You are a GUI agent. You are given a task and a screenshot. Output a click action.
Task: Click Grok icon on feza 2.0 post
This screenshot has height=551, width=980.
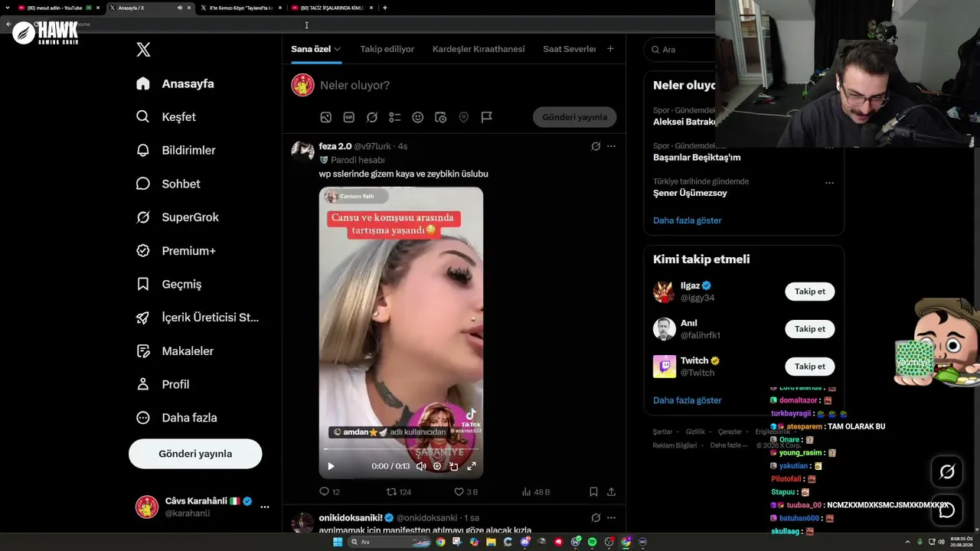(x=596, y=146)
